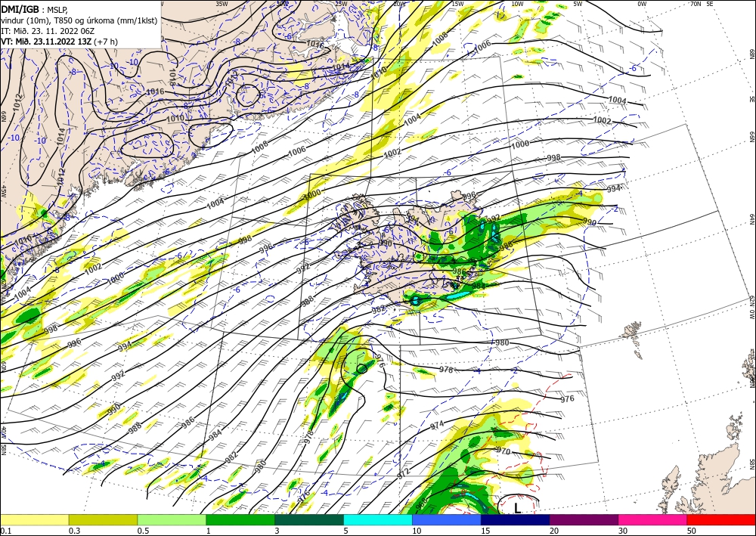Viewport: 756px width, 536px height.
Task: Click the dark green 3–5 legend swatch
Action: (x=309, y=519)
